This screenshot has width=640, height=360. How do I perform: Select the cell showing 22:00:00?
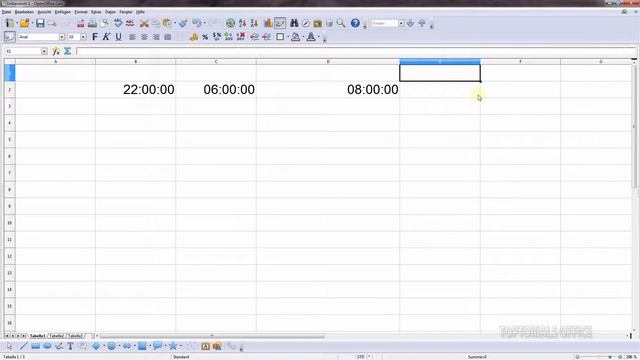point(136,89)
